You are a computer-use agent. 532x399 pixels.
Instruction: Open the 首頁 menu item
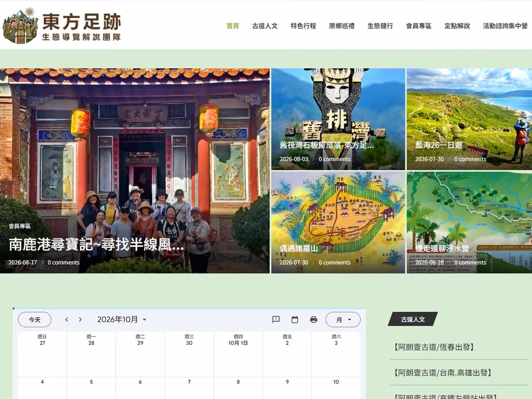tap(233, 26)
